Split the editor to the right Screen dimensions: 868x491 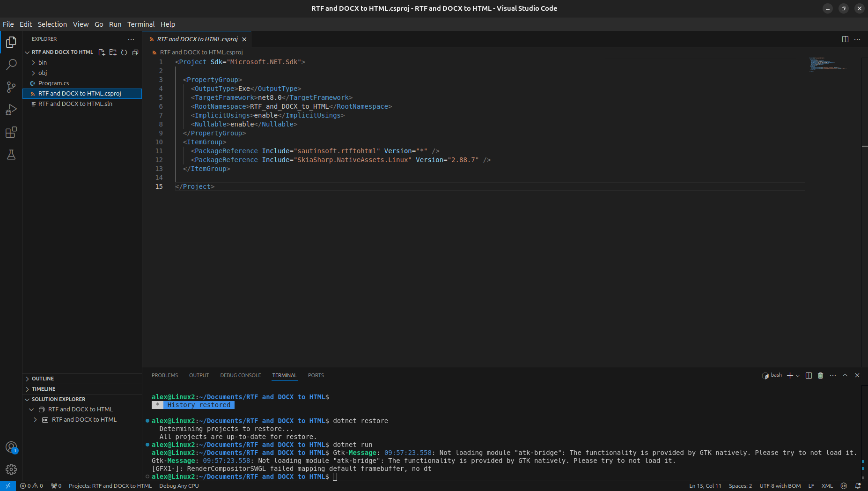pyautogui.click(x=845, y=39)
